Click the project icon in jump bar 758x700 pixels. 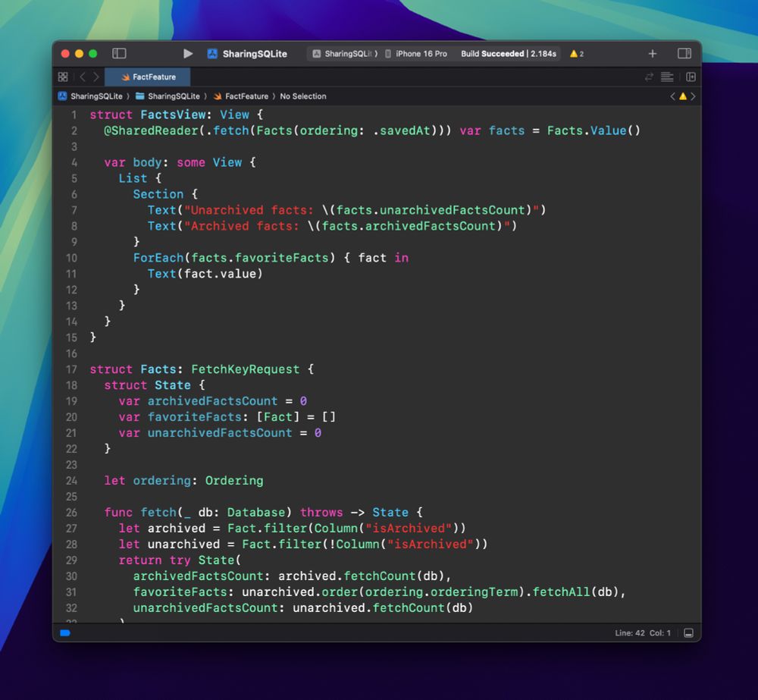tap(62, 96)
